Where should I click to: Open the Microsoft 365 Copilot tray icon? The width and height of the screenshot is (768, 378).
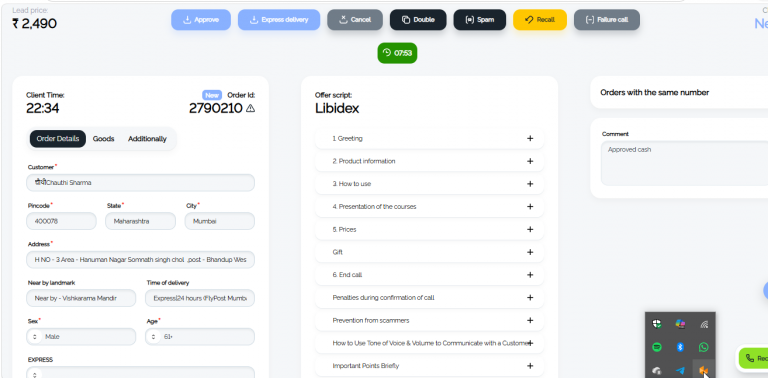(x=680, y=324)
